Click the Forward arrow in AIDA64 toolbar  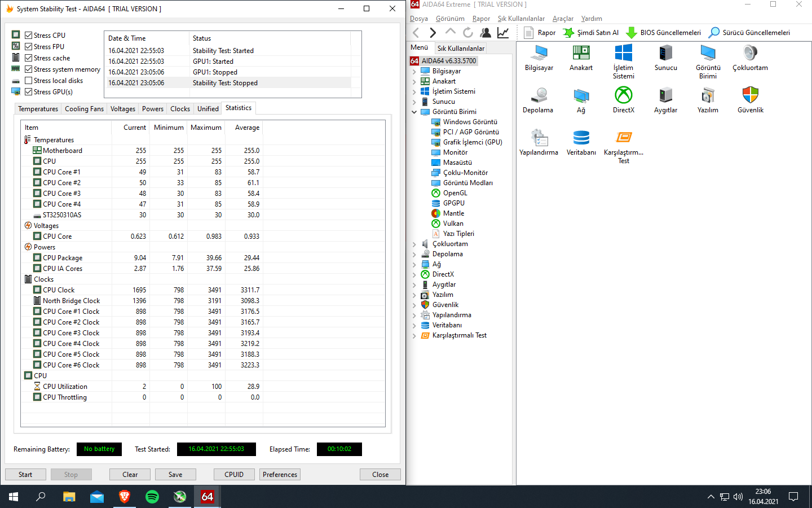(433, 33)
